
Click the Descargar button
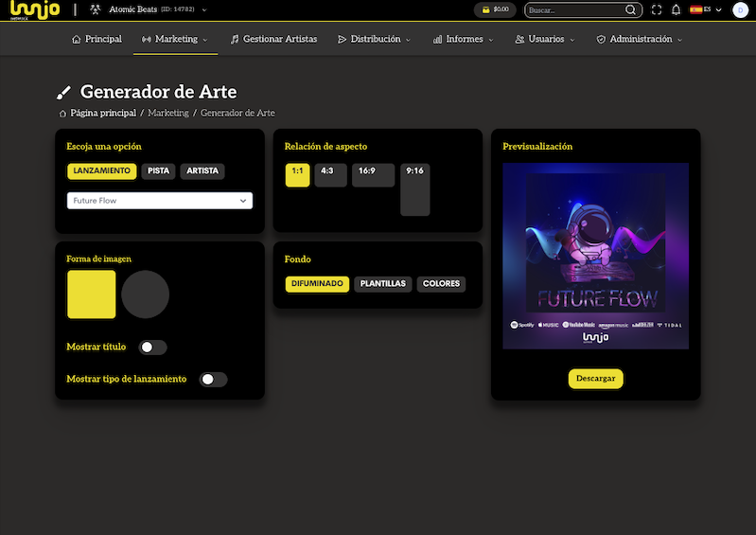[596, 379]
